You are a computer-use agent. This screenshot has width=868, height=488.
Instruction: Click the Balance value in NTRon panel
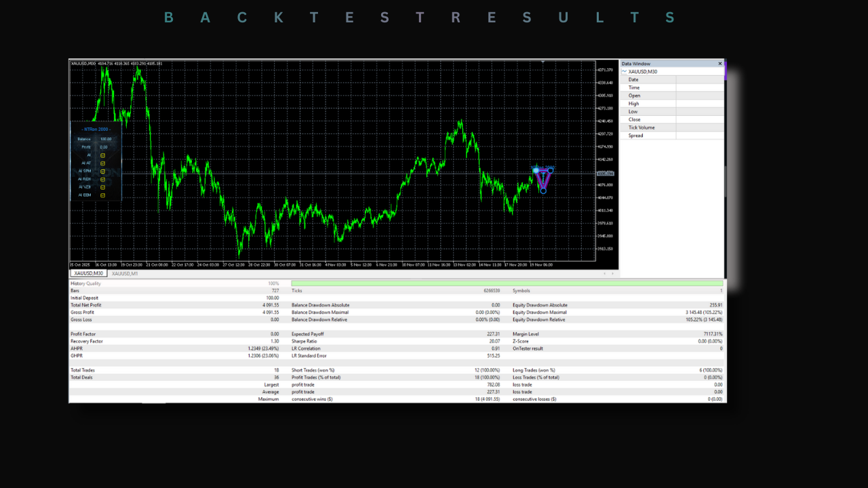pos(106,139)
